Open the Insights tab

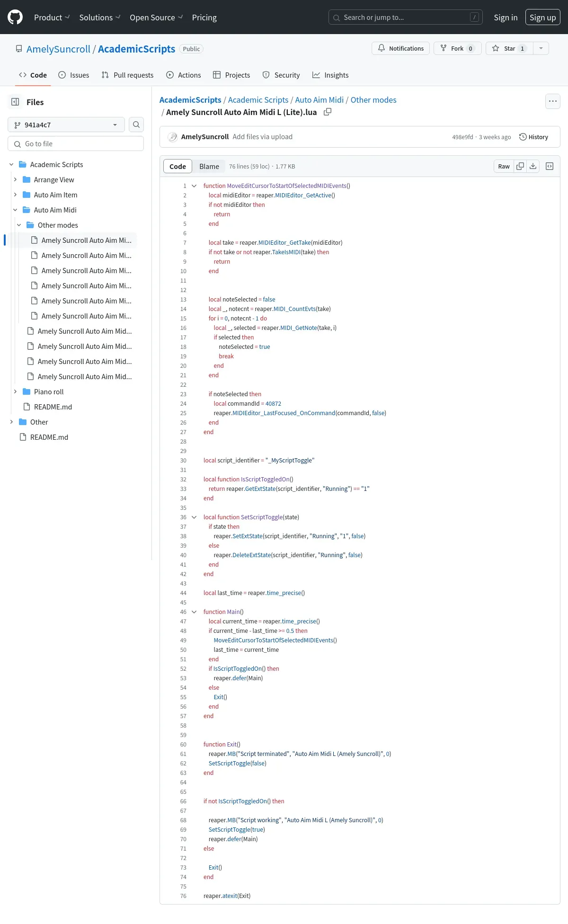(330, 75)
